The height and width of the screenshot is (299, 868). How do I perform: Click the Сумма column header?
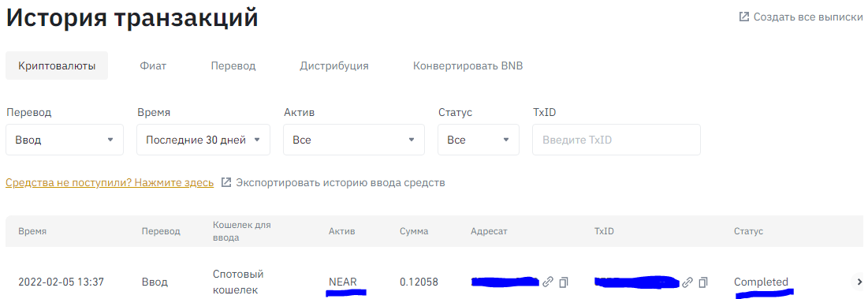point(414,231)
